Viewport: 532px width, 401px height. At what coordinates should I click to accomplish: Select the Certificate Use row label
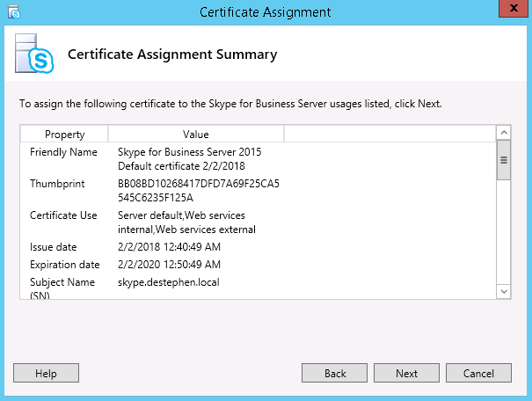63,215
